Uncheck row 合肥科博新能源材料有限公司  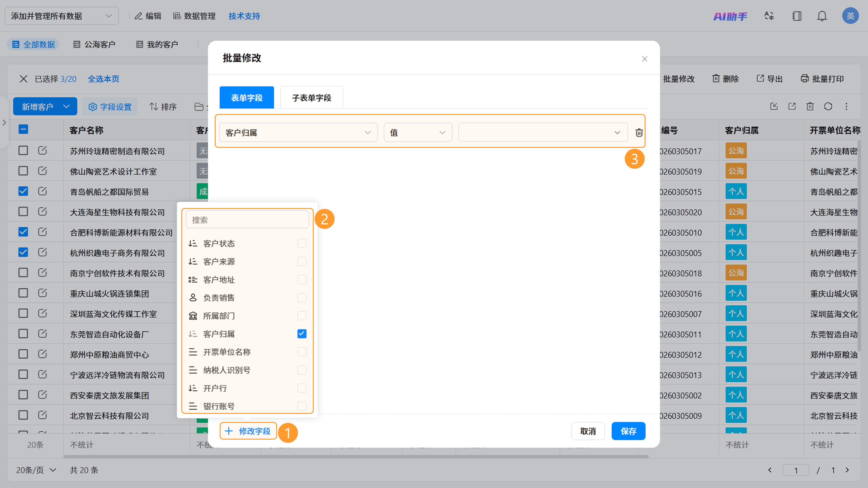[23, 232]
